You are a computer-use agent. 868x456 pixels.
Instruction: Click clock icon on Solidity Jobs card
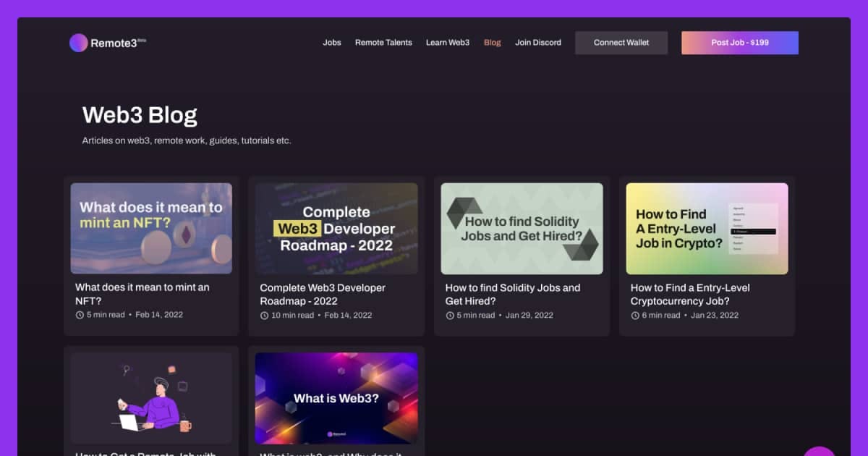coord(450,316)
